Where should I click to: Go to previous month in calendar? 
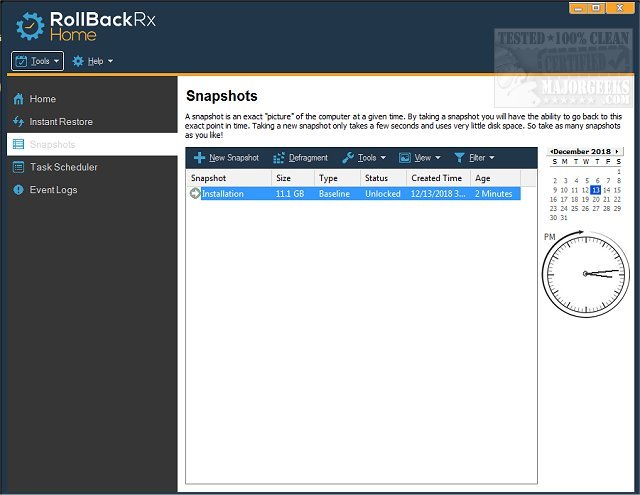551,151
